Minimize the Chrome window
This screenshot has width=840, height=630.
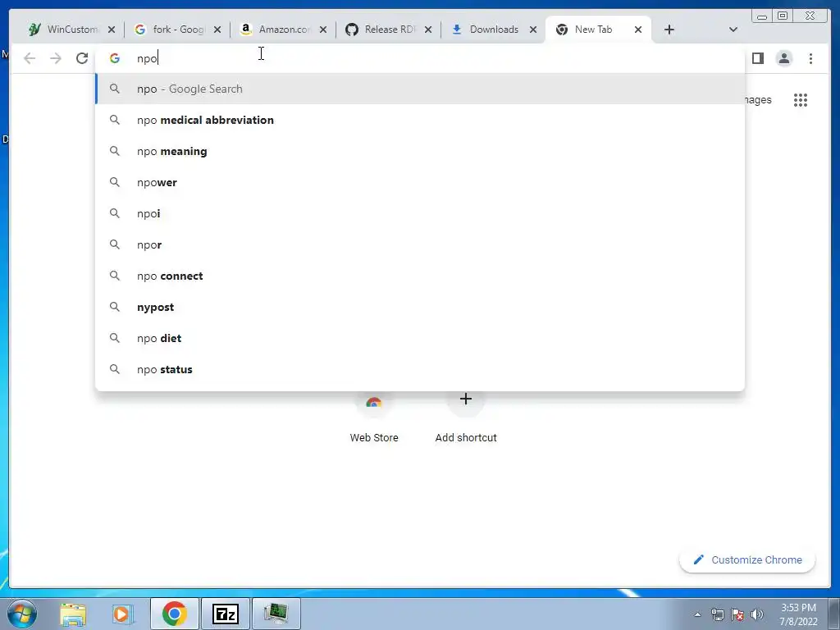tap(762, 16)
